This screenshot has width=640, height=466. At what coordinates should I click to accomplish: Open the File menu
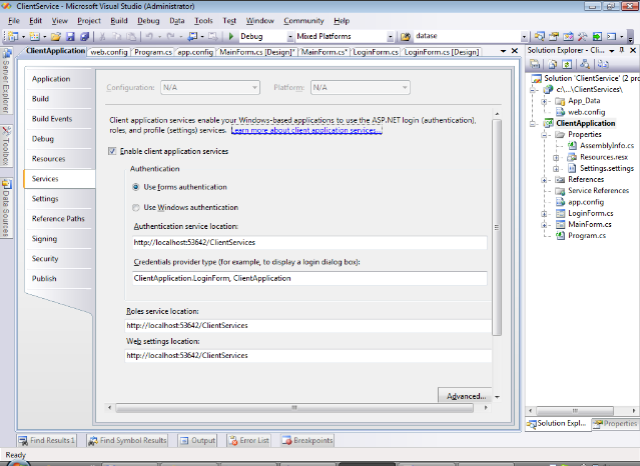(x=13, y=21)
